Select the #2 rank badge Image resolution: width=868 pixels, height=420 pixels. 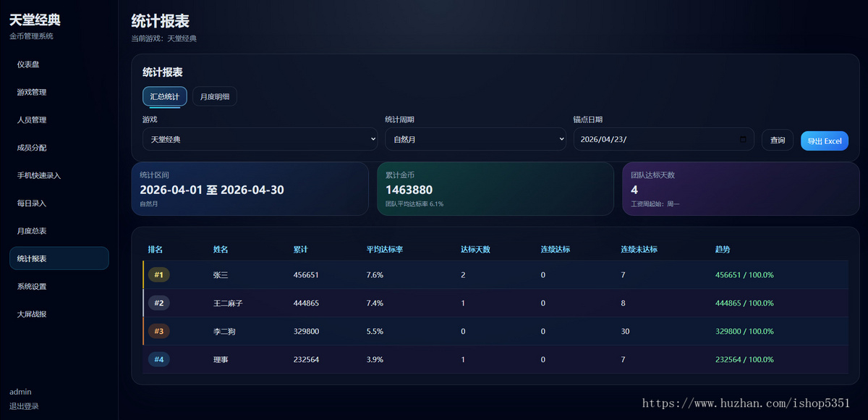(x=159, y=303)
